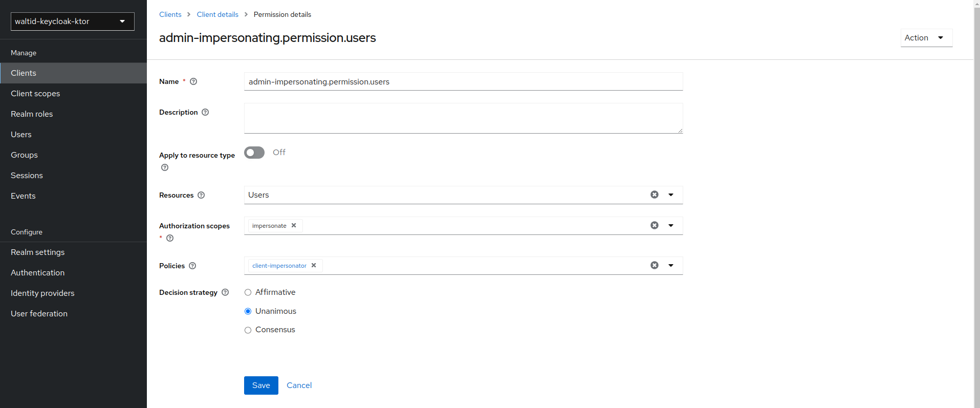Viewport: 980px width, 408px height.
Task: Remove the impersonate scope chip
Action: click(x=294, y=225)
